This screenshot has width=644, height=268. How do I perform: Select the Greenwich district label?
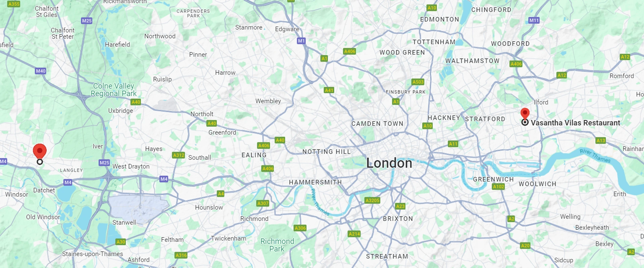493,179
